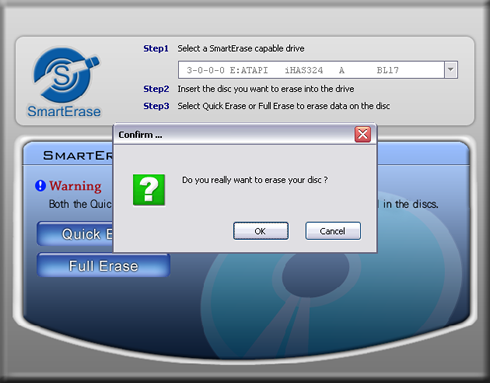Click the 'Do you really want to erase' message

point(255,180)
